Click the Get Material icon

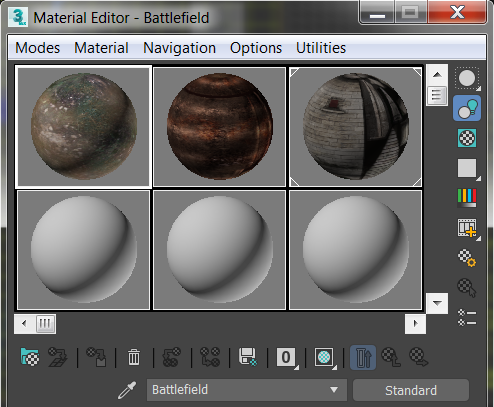30,357
